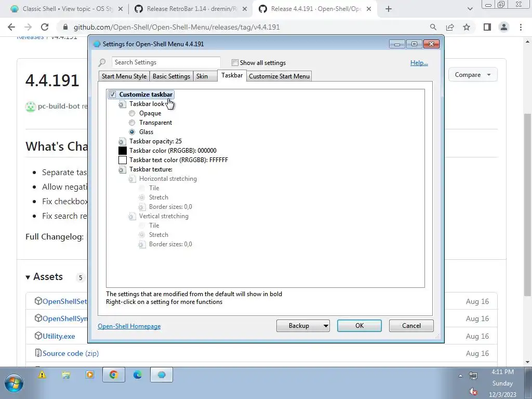Close the RetroBar release browser tab

coord(244,9)
